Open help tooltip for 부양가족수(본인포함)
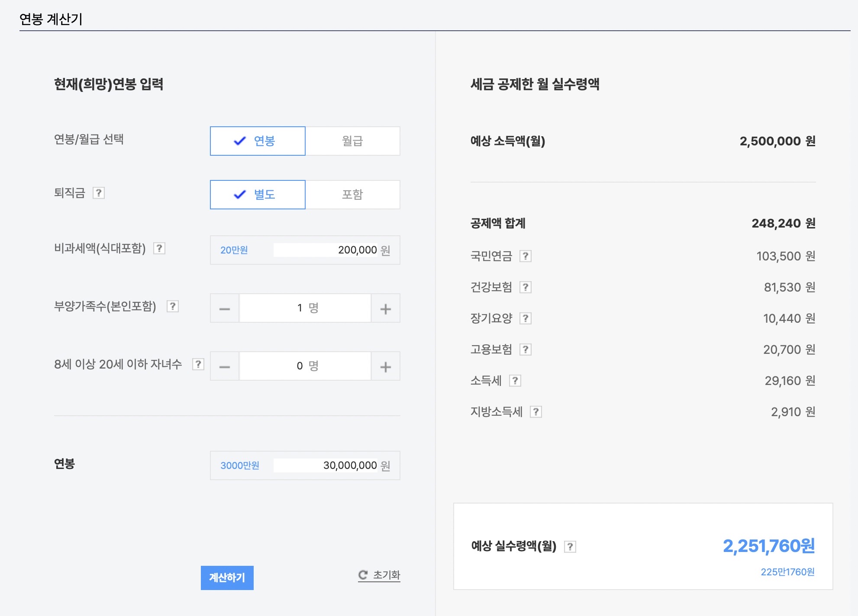 (x=173, y=306)
